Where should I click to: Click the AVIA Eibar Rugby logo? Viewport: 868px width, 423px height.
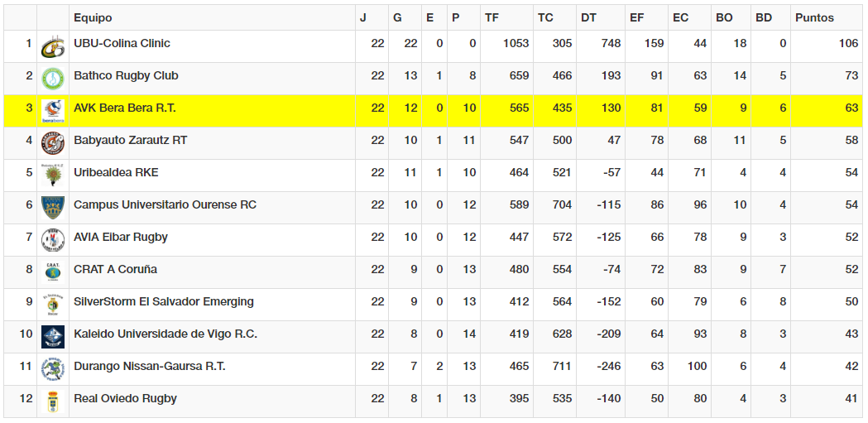point(53,240)
